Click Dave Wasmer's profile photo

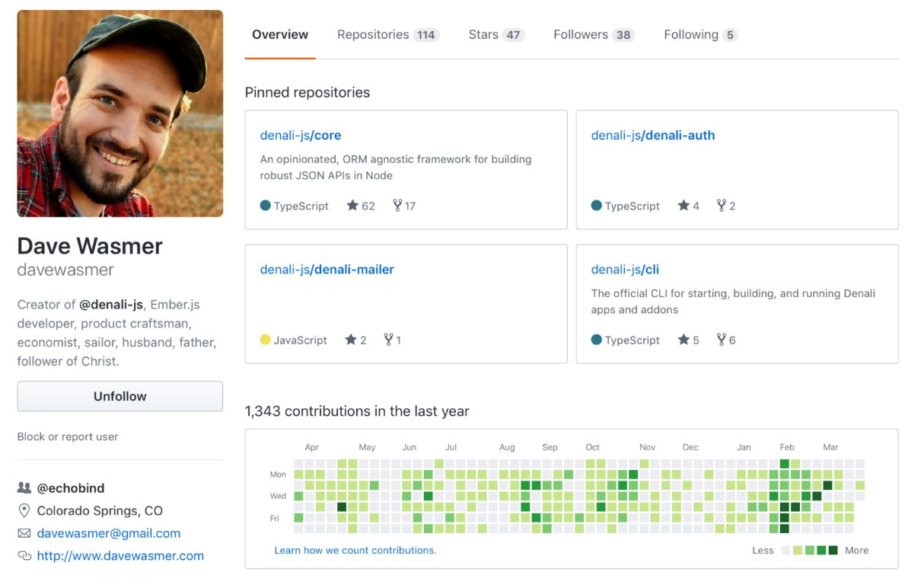point(120,113)
